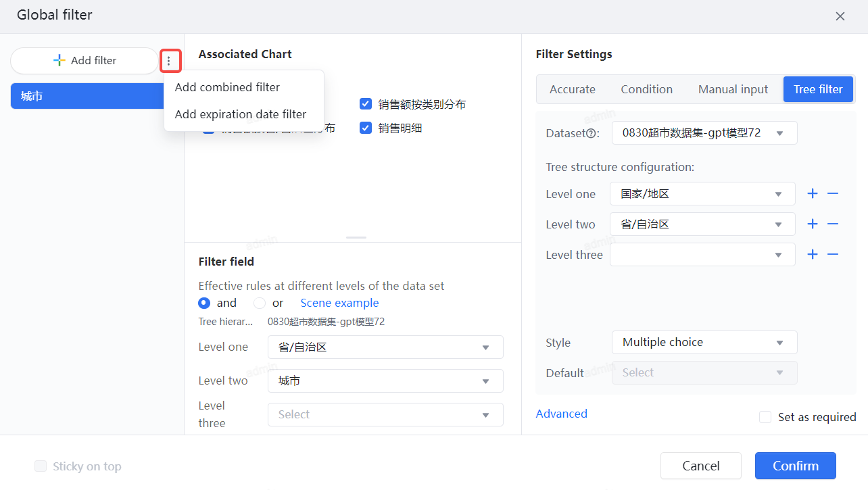The width and height of the screenshot is (868, 490).
Task: Remove Level two with minus icon
Action: (x=833, y=224)
